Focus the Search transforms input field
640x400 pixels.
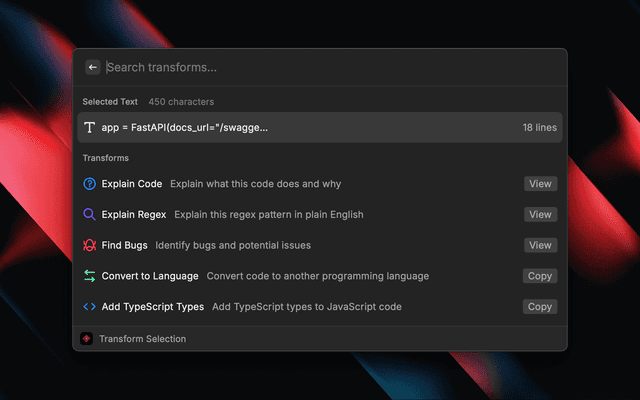pos(330,67)
